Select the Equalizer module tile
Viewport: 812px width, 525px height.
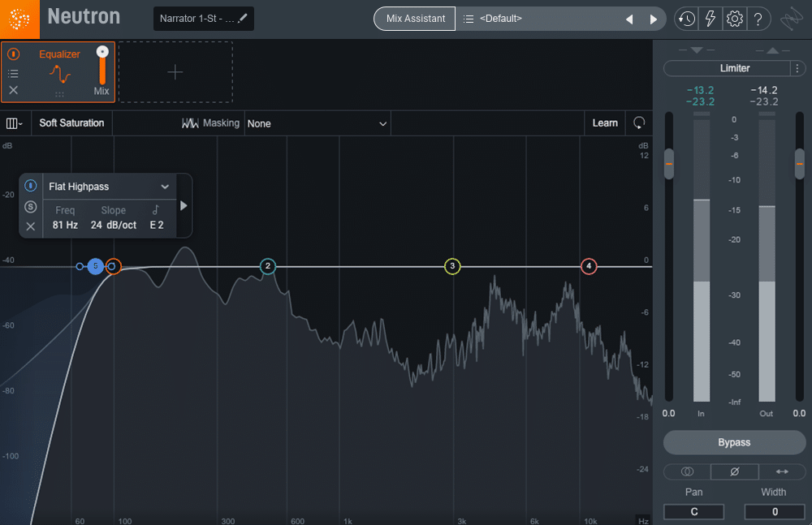58,72
